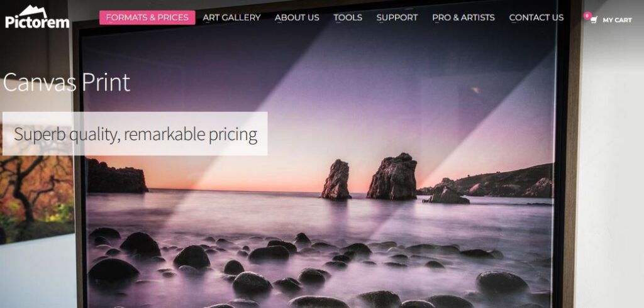Click the shopping cart icon

click(594, 19)
